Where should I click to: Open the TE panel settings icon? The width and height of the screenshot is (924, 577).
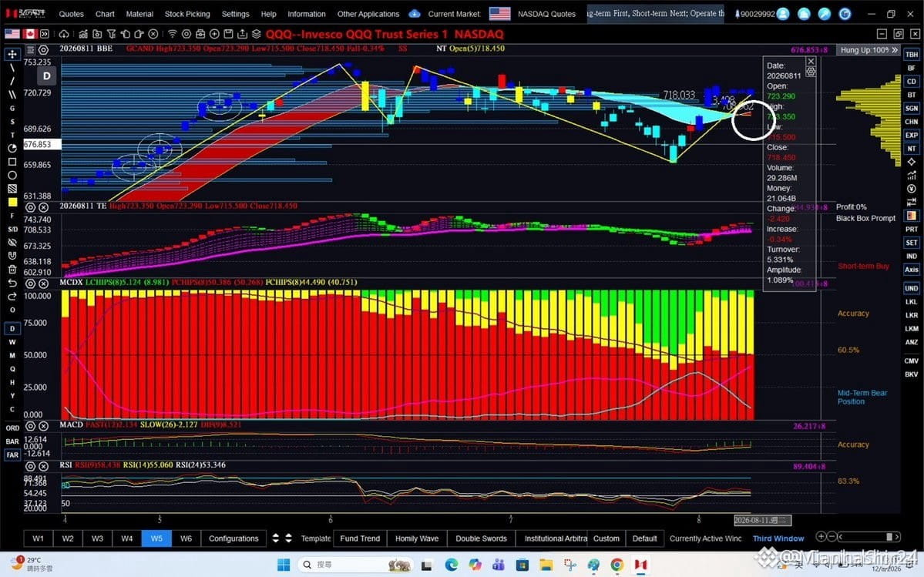point(30,207)
